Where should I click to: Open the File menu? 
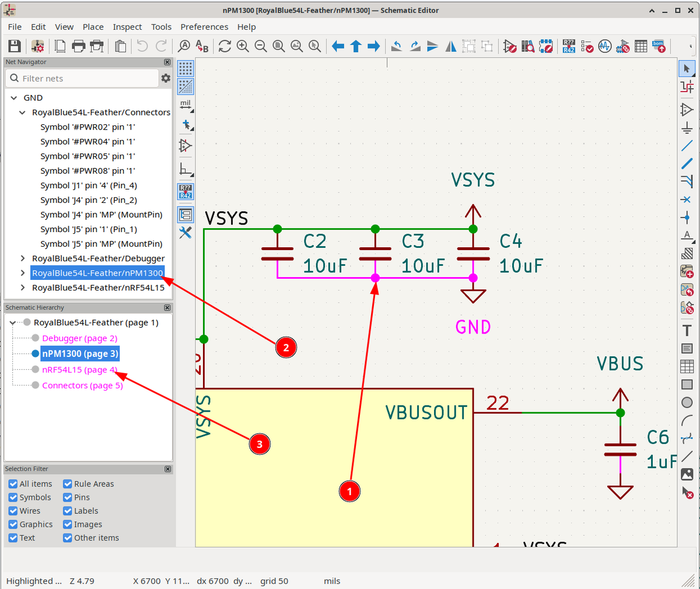click(x=15, y=27)
